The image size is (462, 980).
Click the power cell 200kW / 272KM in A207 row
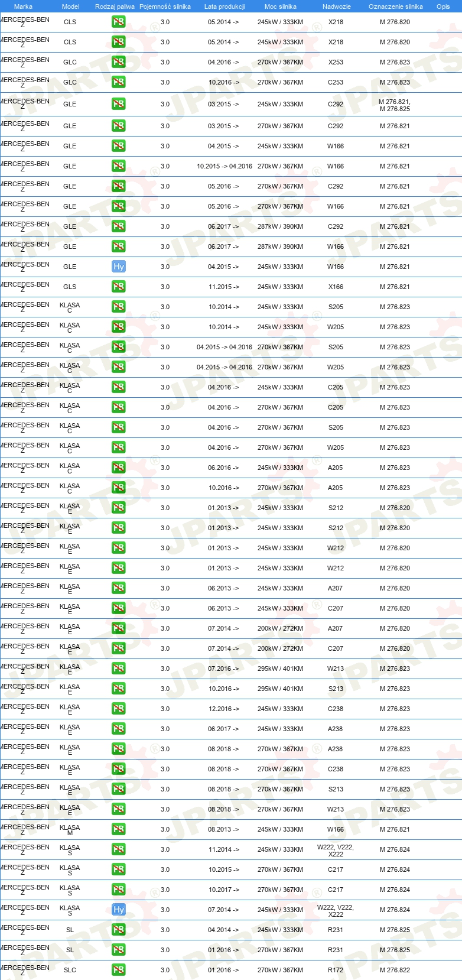[x=280, y=628]
